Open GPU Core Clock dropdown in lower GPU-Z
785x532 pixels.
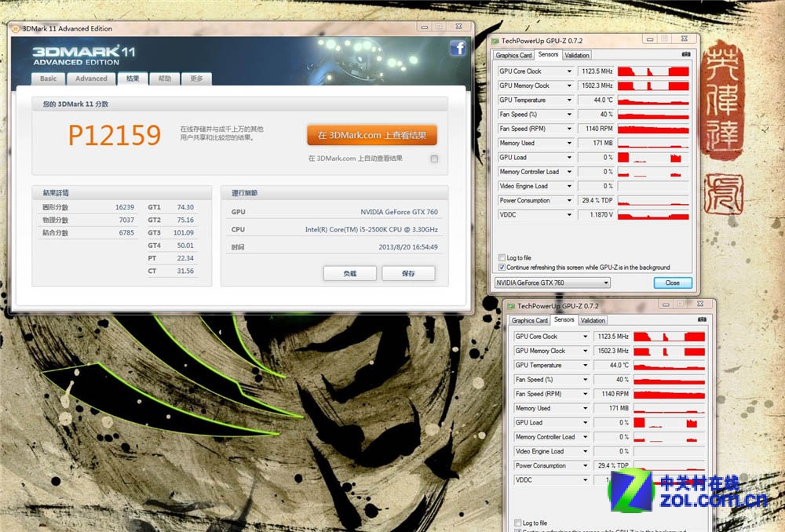(586, 337)
